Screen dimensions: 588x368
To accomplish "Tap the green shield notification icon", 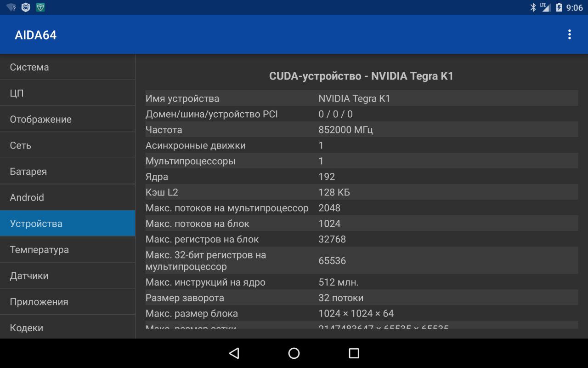I will click(x=40, y=7).
